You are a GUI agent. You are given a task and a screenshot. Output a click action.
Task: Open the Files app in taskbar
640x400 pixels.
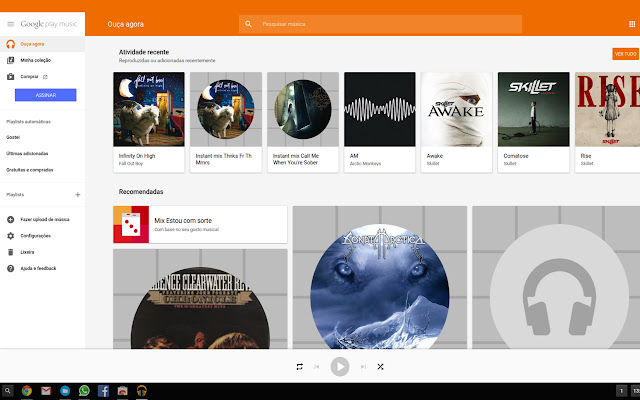point(65,391)
